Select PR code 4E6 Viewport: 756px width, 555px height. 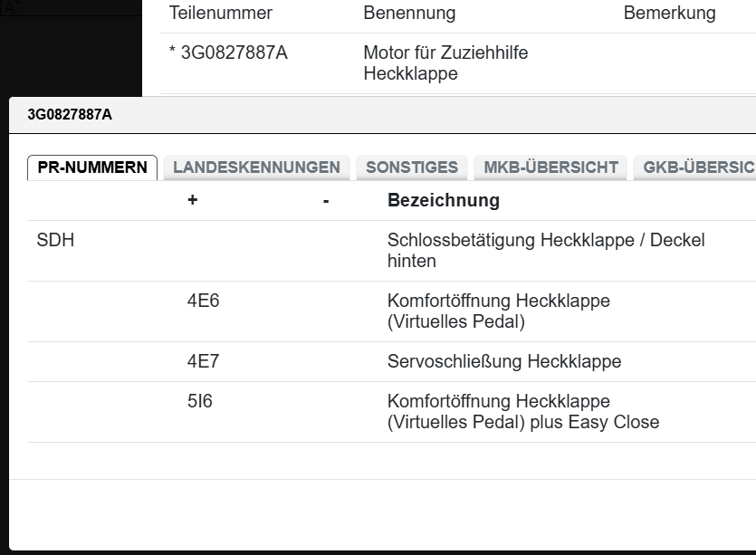point(203,301)
